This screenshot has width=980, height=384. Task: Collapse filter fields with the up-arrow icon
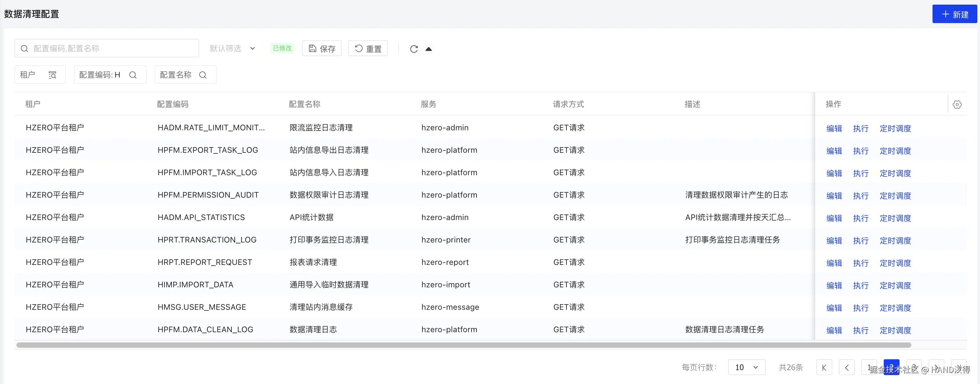(428, 49)
